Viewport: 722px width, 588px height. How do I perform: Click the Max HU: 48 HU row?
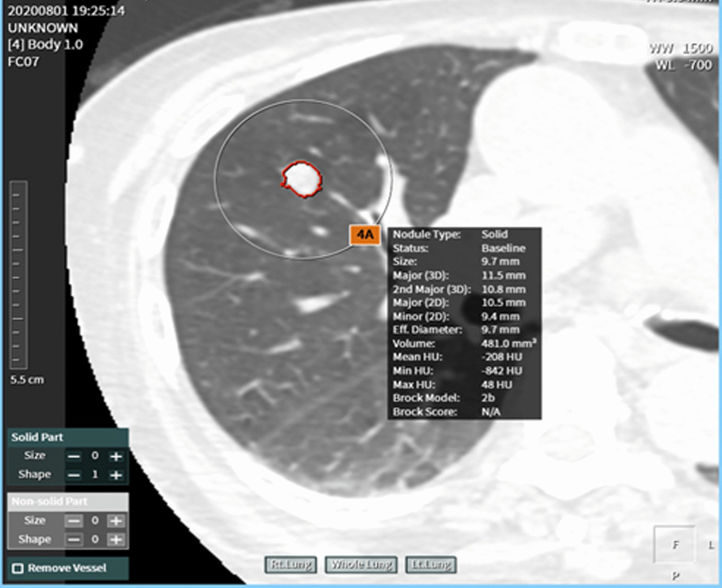(x=464, y=384)
